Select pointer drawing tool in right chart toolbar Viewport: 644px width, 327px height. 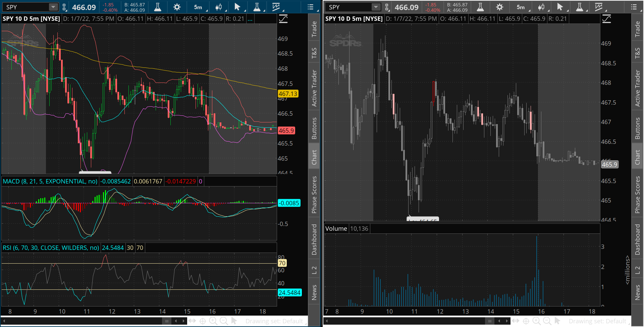560,7
